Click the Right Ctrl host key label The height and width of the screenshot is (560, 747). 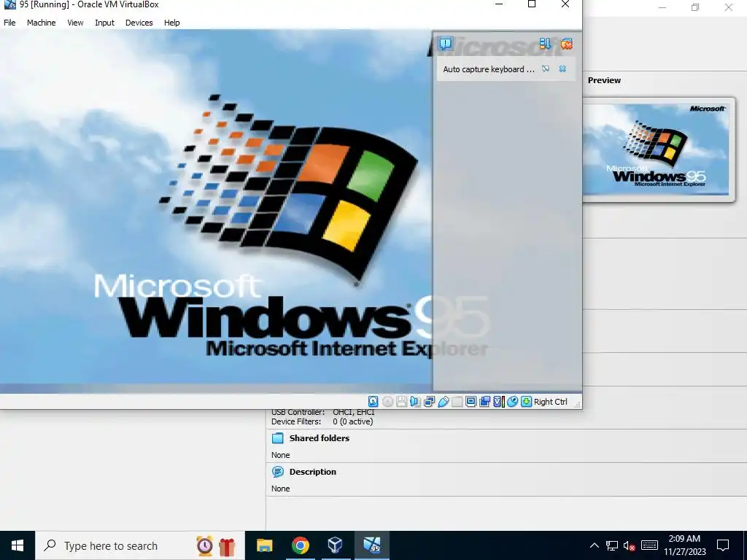[551, 402]
